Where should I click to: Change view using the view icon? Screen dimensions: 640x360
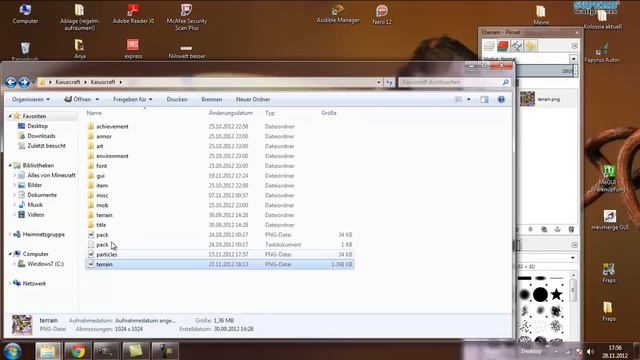(459, 99)
